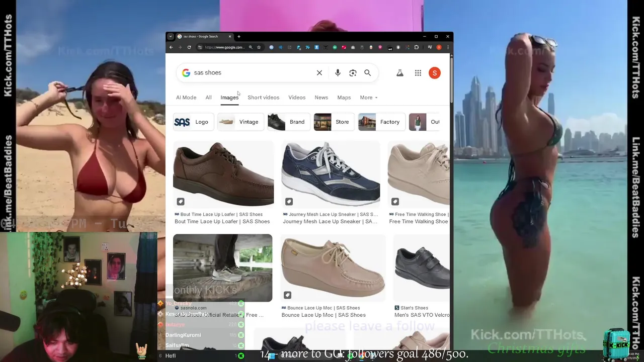Select the Images tab

229,98
